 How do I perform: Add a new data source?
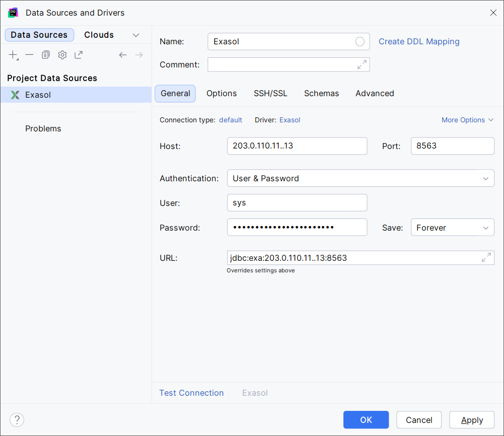(x=13, y=54)
